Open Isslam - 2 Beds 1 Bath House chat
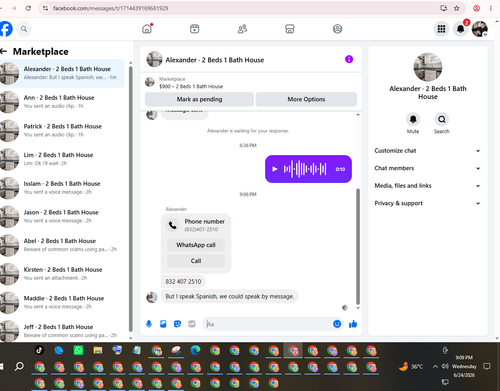 [x=62, y=188]
